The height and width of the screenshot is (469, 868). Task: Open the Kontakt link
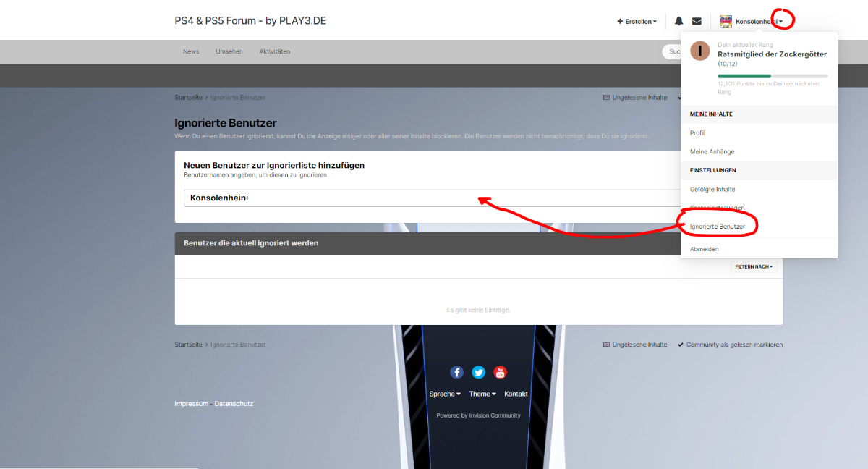(516, 394)
